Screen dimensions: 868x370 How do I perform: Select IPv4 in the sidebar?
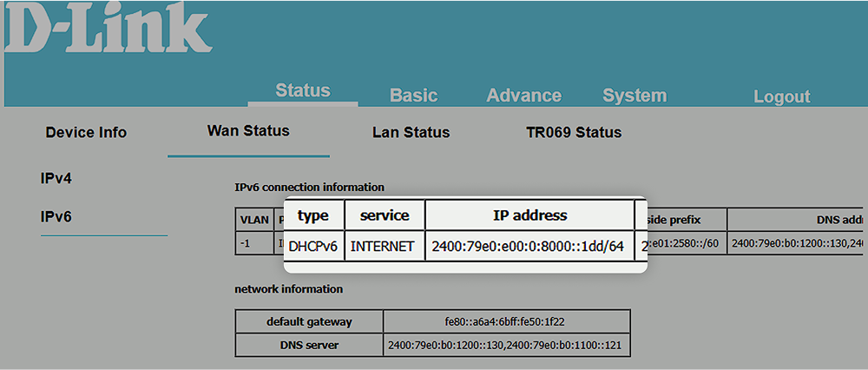tap(56, 179)
